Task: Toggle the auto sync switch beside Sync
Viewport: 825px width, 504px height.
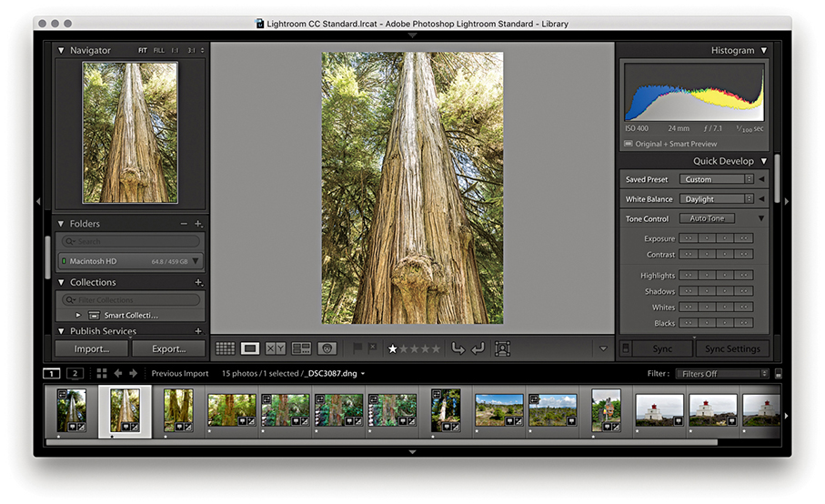Action: 626,348
